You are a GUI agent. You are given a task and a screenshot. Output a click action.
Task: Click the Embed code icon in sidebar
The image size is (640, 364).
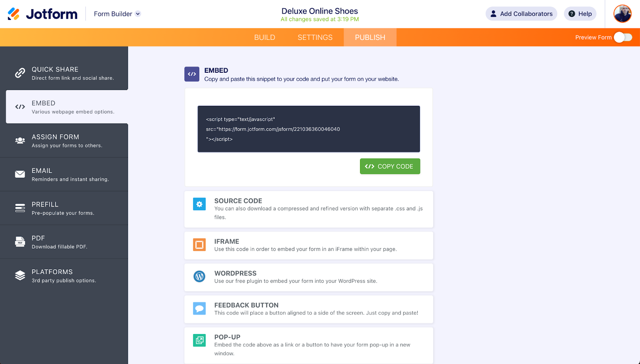pyautogui.click(x=20, y=107)
